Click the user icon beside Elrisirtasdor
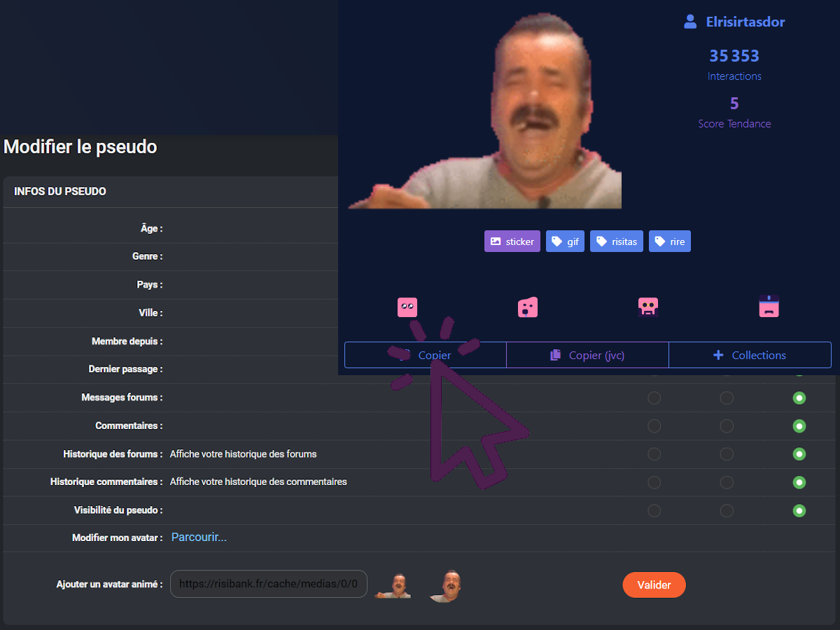 690,22
